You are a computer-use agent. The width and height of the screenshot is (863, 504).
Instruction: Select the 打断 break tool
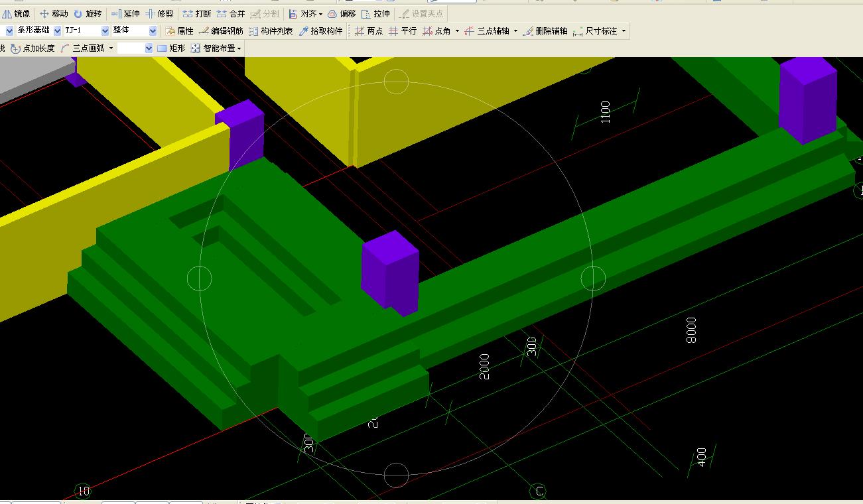pyautogui.click(x=197, y=13)
